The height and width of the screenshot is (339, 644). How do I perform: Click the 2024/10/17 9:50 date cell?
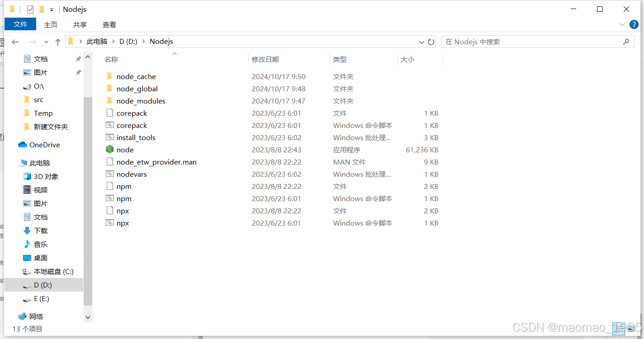(x=278, y=76)
